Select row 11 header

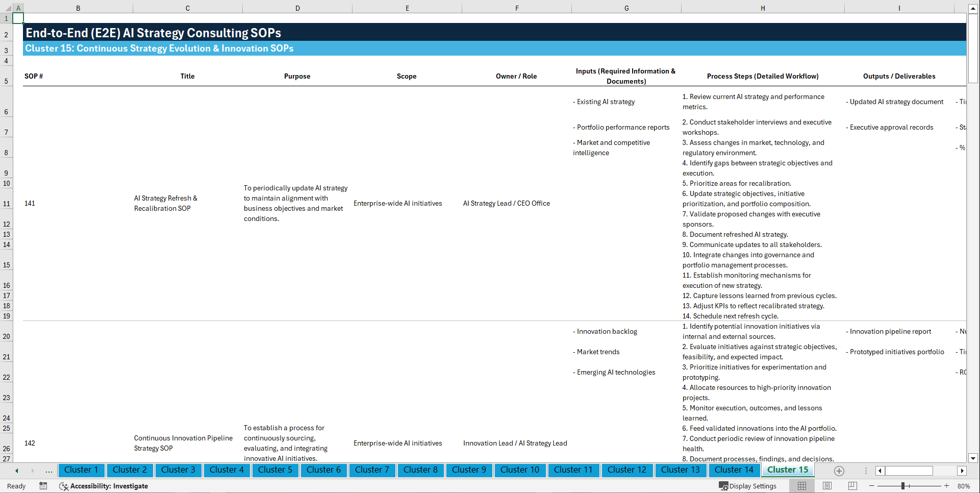(7, 203)
